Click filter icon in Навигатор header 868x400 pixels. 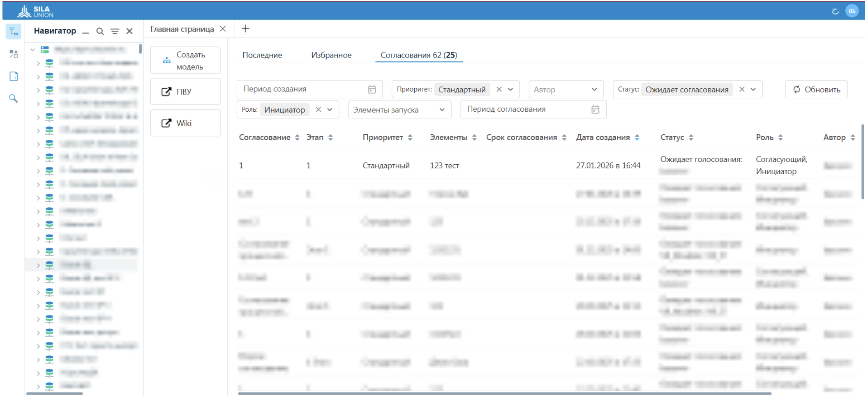(x=115, y=31)
